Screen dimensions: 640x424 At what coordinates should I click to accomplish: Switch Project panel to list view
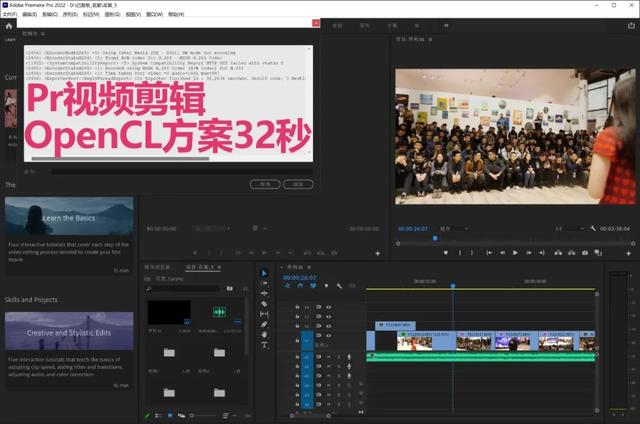pyautogui.click(x=159, y=415)
